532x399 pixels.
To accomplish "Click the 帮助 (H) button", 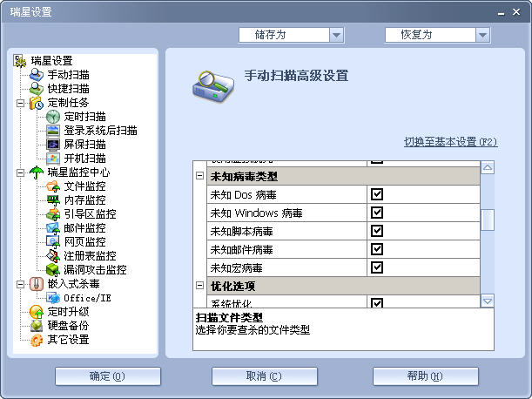I will pos(426,376).
